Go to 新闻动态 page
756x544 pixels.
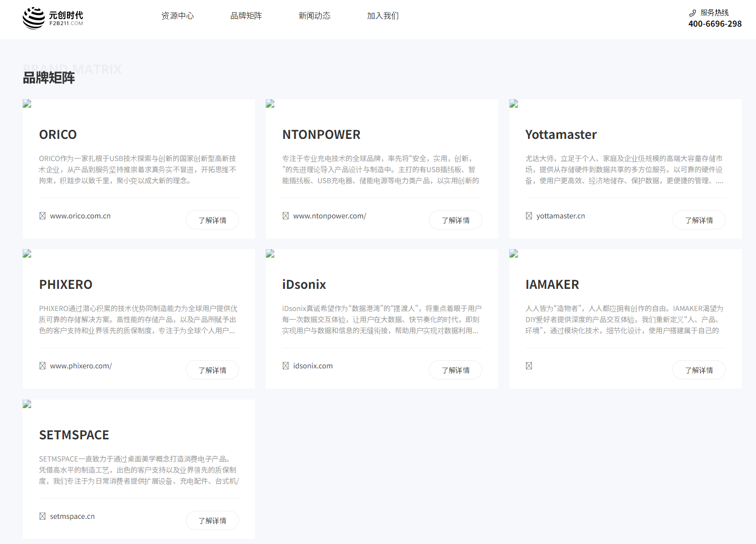[x=315, y=16]
